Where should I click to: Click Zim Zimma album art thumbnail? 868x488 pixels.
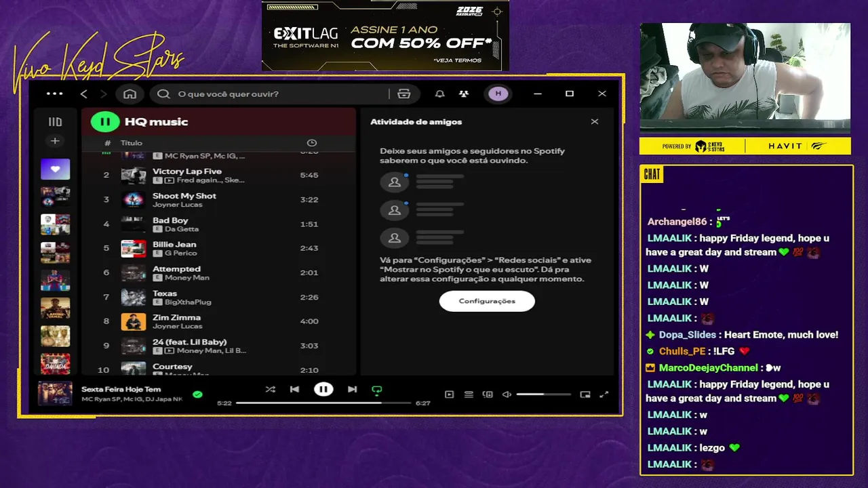pyautogui.click(x=134, y=322)
